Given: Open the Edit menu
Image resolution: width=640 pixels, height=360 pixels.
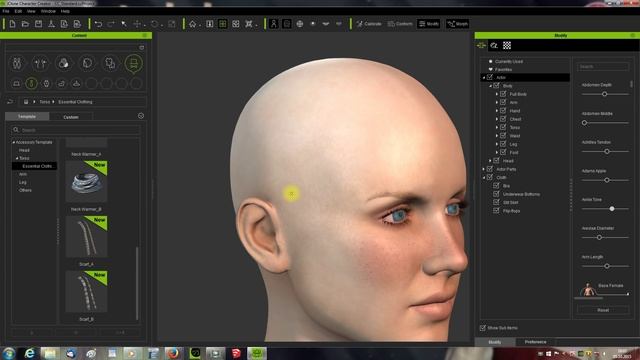Looking at the screenshot, I should click(18, 11).
